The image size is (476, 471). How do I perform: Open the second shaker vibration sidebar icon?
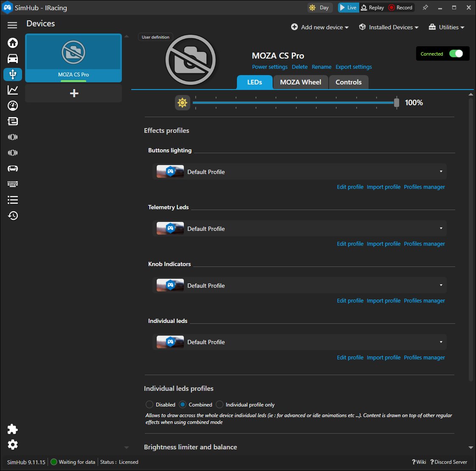coord(12,153)
